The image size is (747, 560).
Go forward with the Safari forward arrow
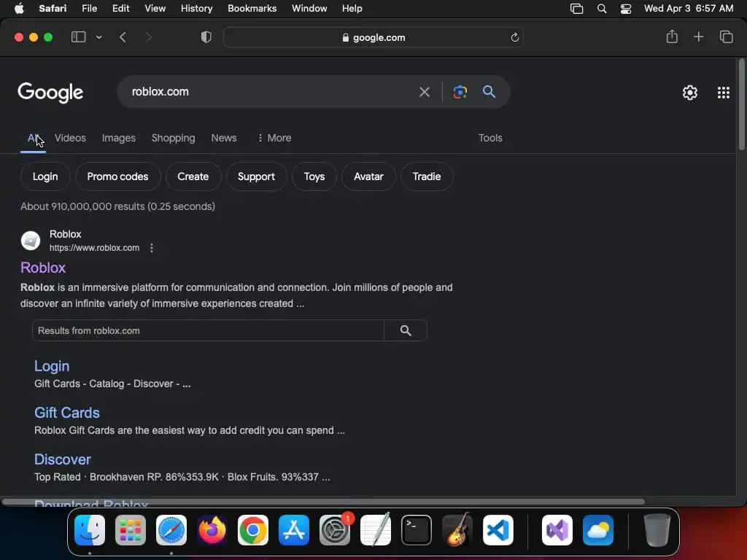coord(148,37)
